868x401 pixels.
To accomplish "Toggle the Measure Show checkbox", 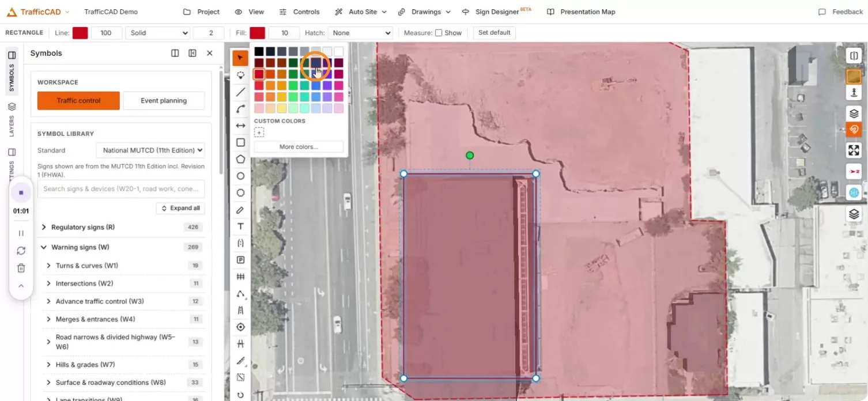I will [x=439, y=33].
